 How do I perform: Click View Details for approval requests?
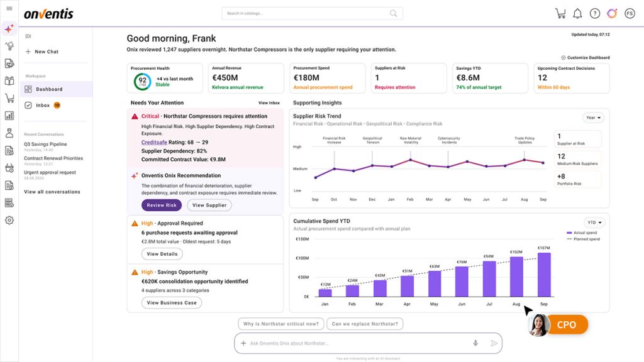(162, 254)
